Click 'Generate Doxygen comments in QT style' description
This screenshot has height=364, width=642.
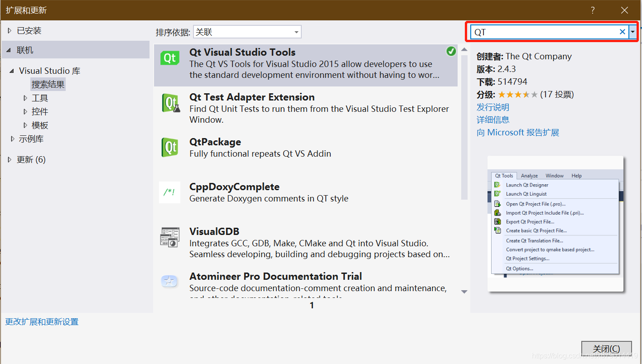click(x=269, y=199)
